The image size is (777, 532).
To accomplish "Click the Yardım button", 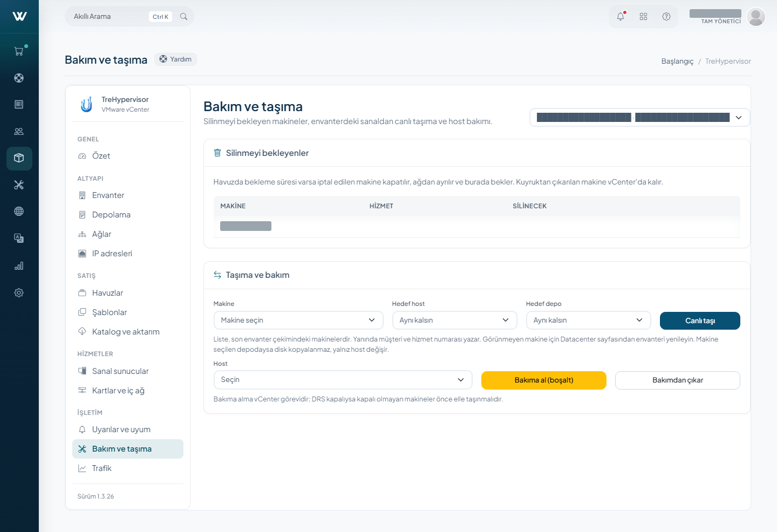I will pos(175,59).
